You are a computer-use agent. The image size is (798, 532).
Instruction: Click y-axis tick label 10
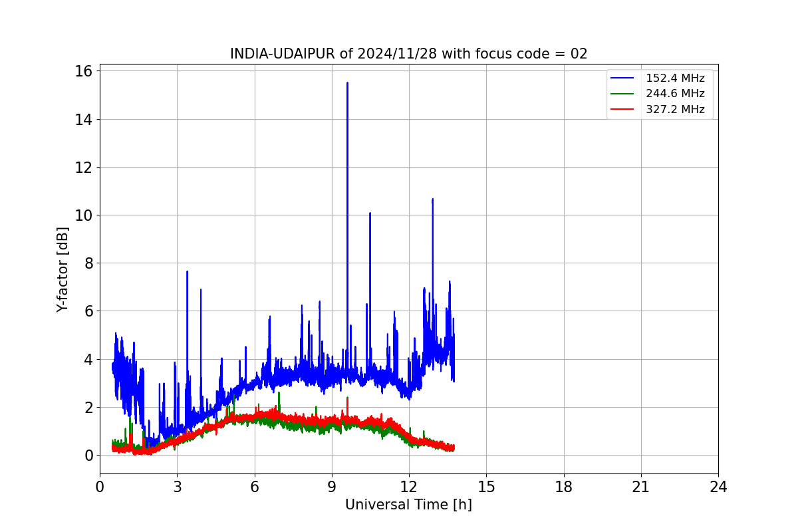click(84, 215)
